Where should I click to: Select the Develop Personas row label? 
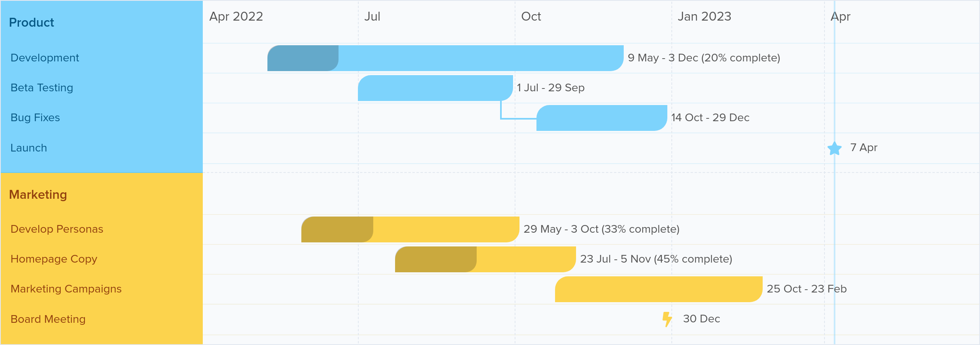pyautogui.click(x=57, y=229)
